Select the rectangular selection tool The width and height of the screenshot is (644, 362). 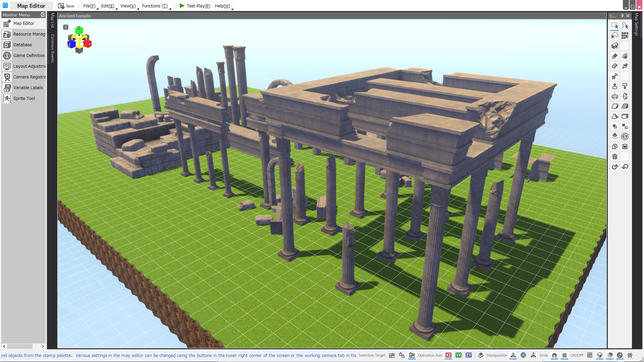pos(614,25)
